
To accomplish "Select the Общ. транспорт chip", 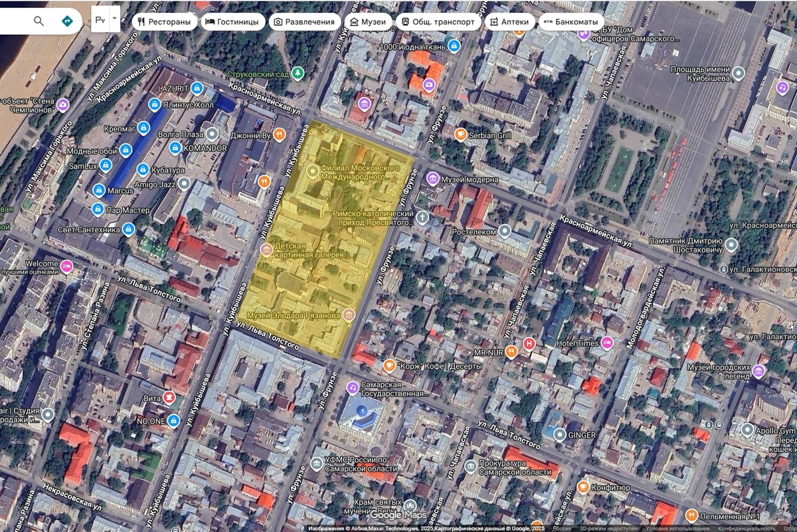I will click(438, 22).
